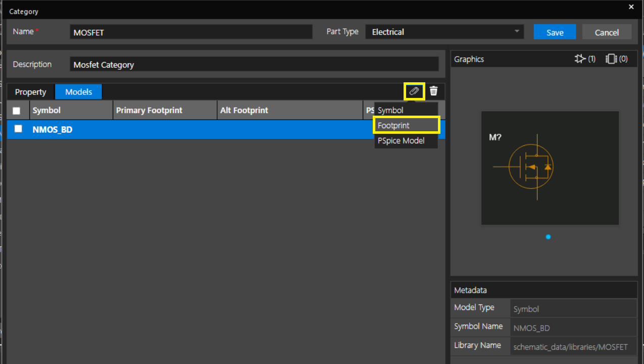This screenshot has height=364, width=644.
Task: Open the Part Type dropdown
Action: [445, 32]
